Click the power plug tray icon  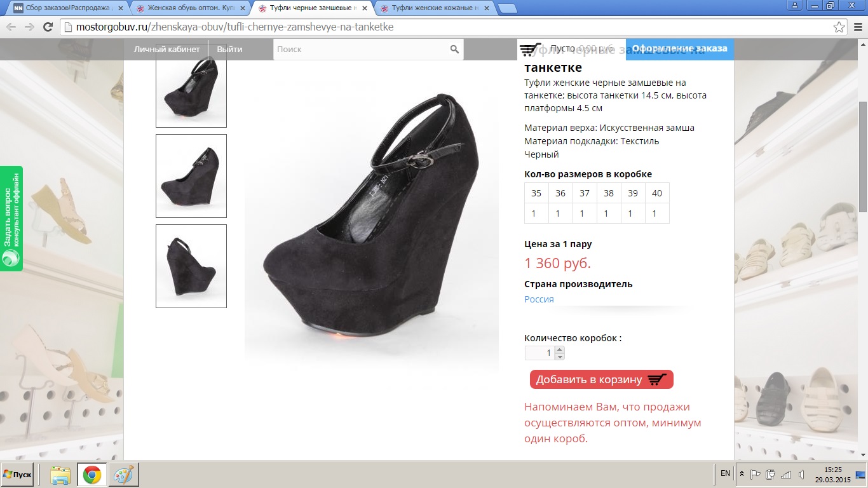pos(771,474)
